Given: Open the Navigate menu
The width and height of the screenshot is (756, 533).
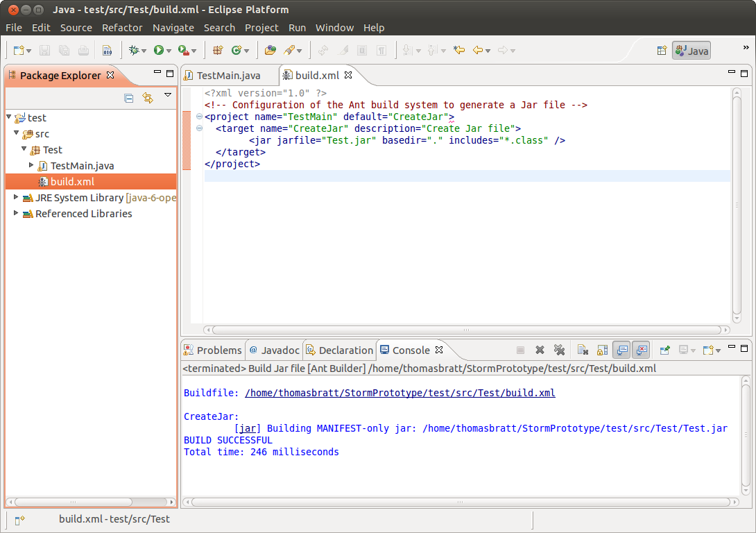Looking at the screenshot, I should (x=173, y=28).
